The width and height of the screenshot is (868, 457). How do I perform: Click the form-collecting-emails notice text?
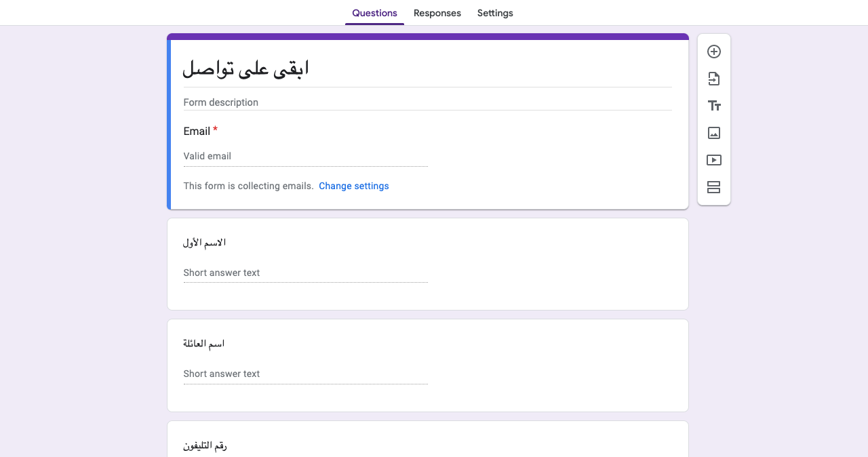pyautogui.click(x=248, y=186)
